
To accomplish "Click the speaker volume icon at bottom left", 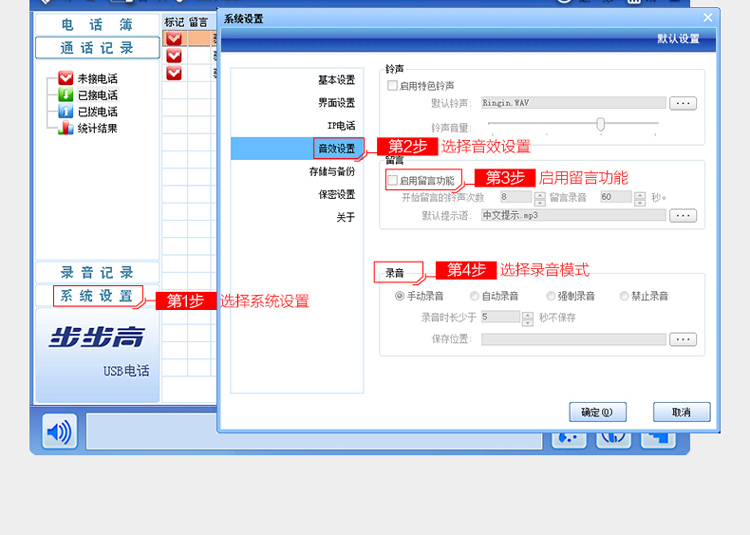I will pos(59,432).
